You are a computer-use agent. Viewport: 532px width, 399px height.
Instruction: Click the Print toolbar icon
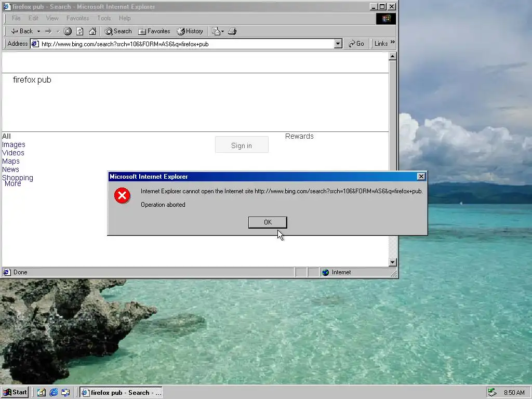(x=232, y=31)
